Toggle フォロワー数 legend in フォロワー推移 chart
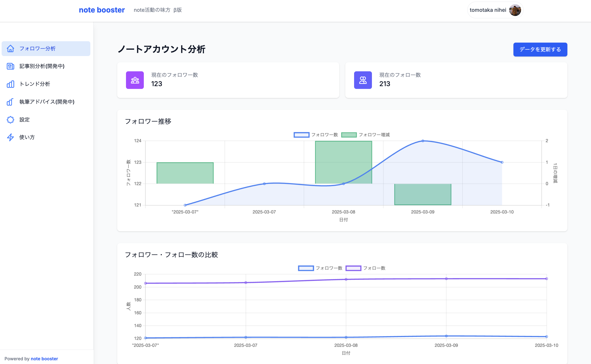591x364 pixels. (x=316, y=135)
